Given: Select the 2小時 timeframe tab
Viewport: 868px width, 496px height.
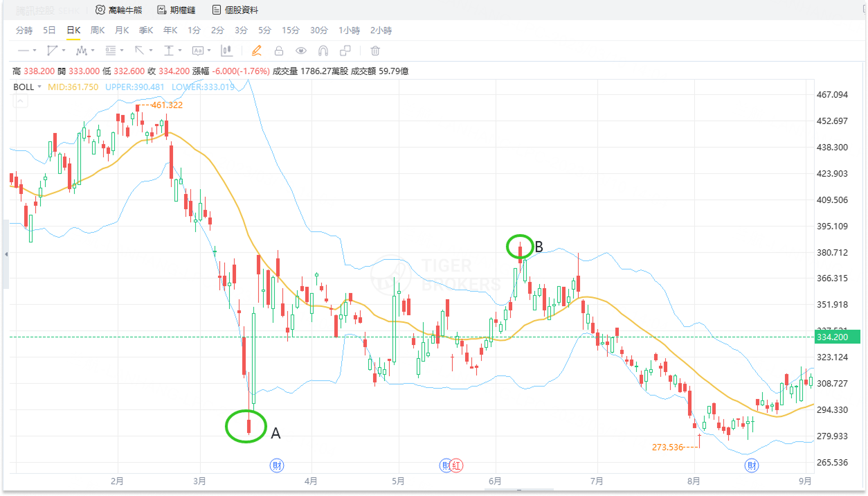Looking at the screenshot, I should click(381, 30).
